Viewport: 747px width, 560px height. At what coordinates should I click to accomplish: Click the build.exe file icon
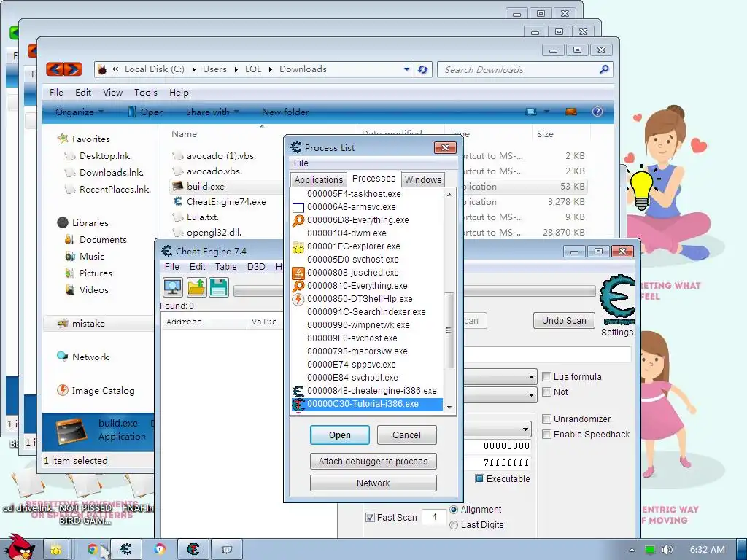178,186
